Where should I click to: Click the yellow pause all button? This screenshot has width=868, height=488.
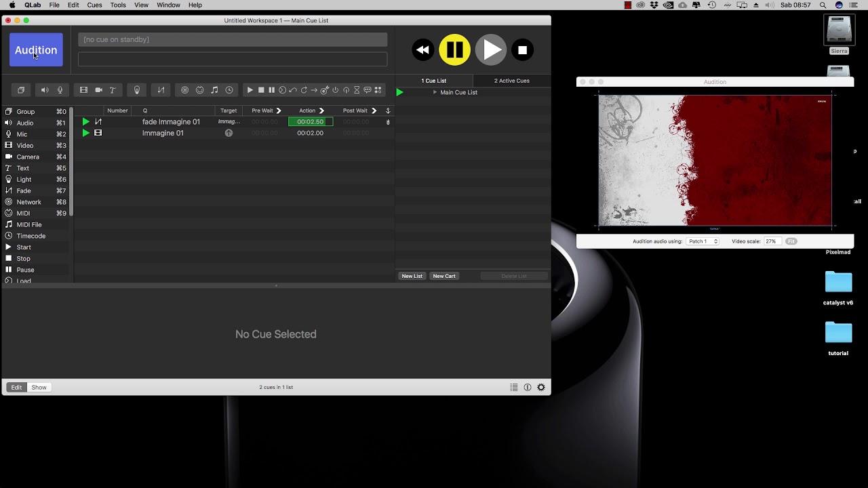click(x=455, y=49)
